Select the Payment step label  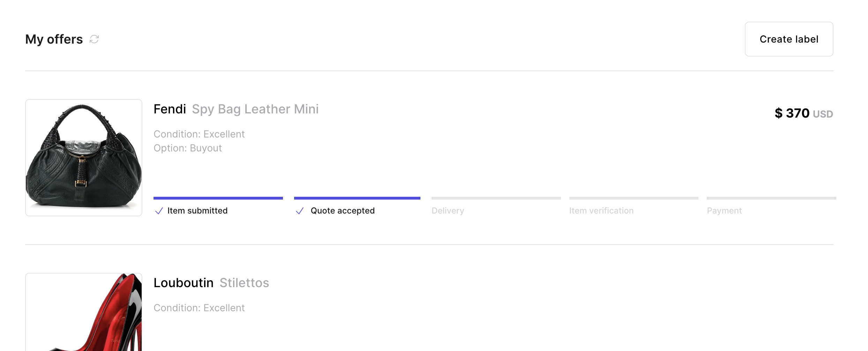724,211
